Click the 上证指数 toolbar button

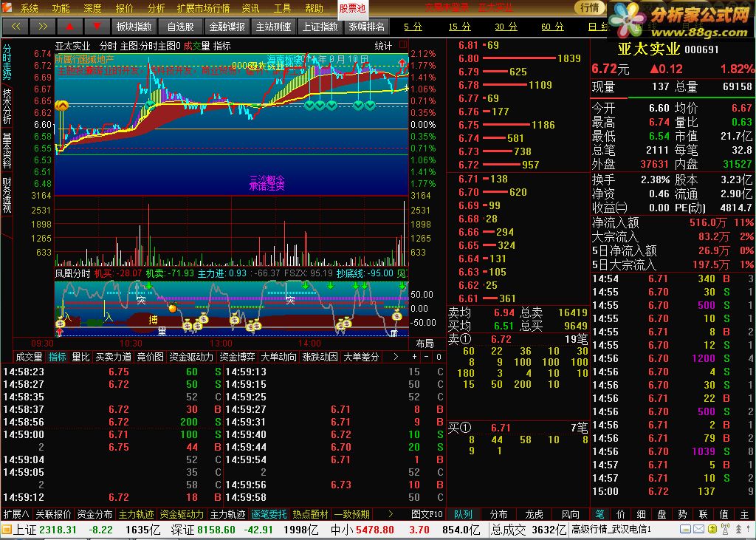point(320,27)
